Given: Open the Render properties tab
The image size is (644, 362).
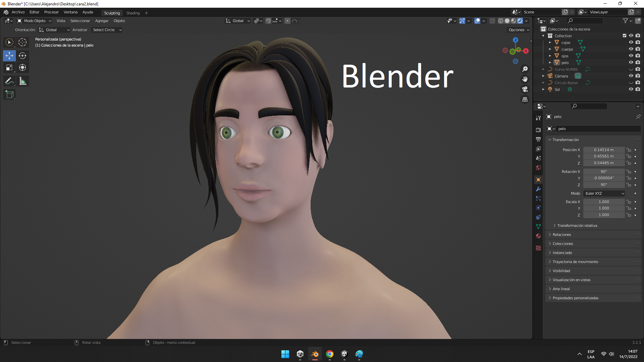Looking at the screenshot, I should 538,130.
